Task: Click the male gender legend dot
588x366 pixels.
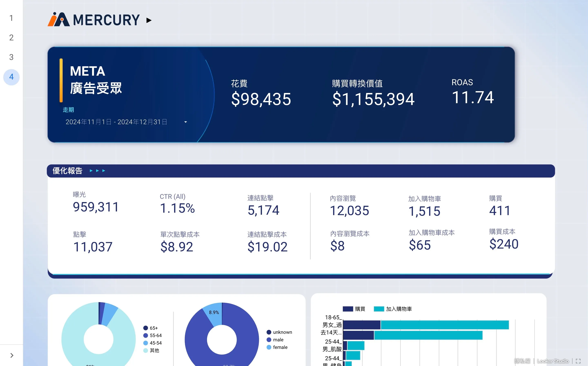Action: (x=269, y=340)
